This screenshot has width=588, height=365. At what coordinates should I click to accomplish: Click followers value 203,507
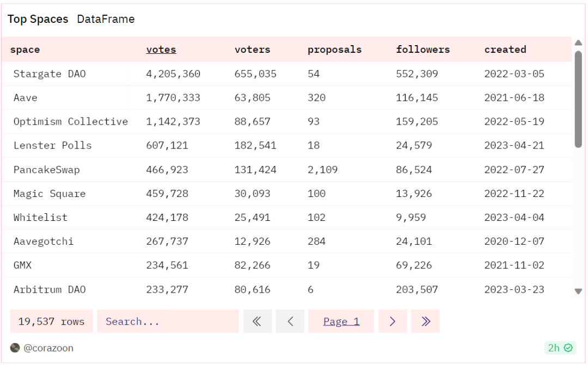(x=417, y=289)
